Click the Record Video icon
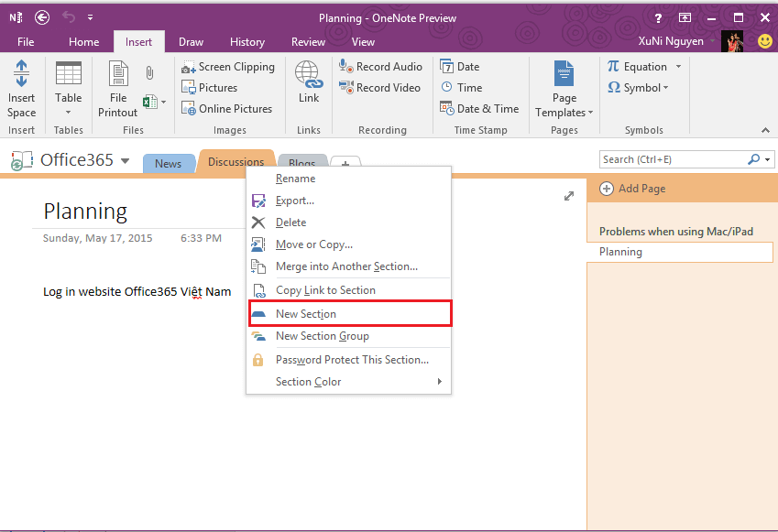 [x=346, y=88]
